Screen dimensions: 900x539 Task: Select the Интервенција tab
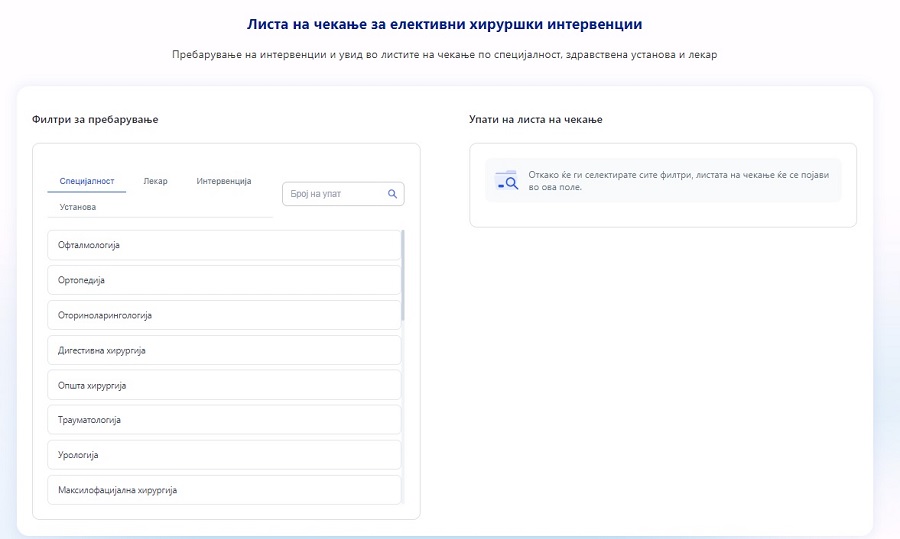click(224, 181)
